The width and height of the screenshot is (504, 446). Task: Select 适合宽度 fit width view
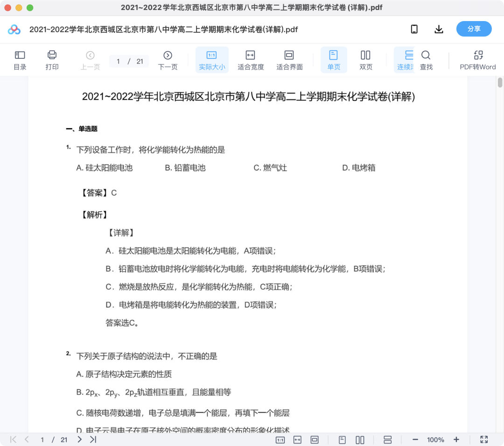(251, 60)
